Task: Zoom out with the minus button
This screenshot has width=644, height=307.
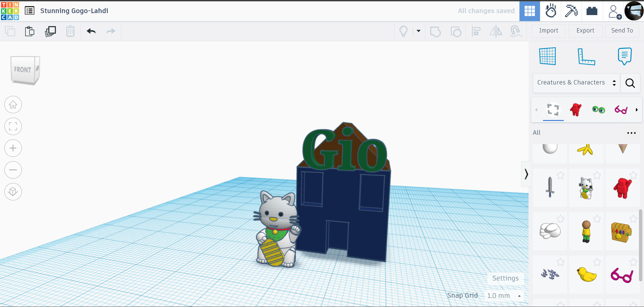Action: pos(13,170)
